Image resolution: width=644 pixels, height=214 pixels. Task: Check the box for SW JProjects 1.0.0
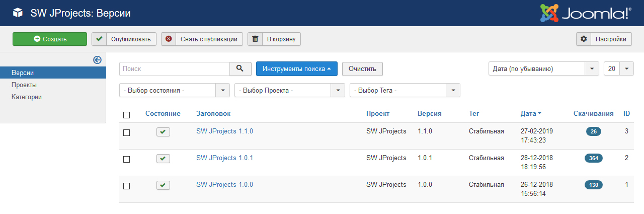127,186
